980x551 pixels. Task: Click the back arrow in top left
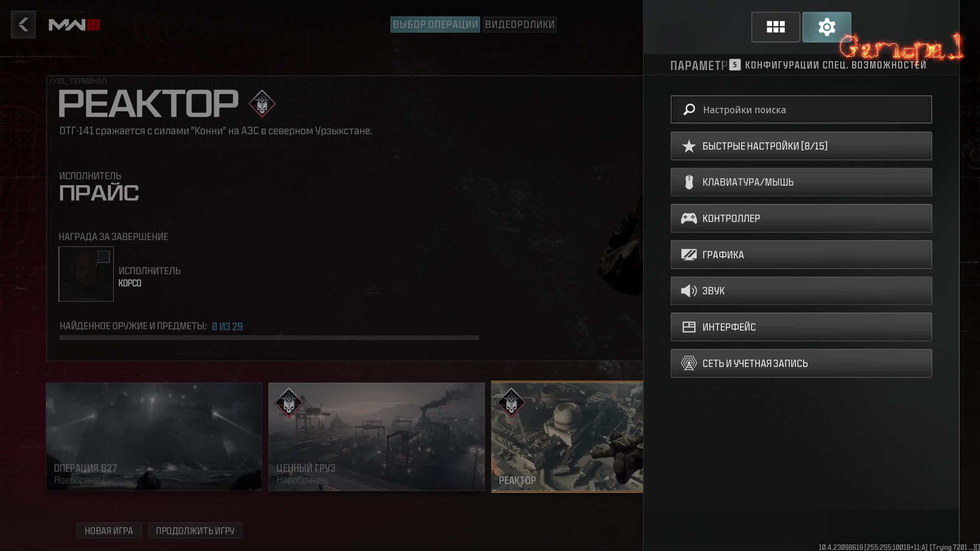[23, 24]
